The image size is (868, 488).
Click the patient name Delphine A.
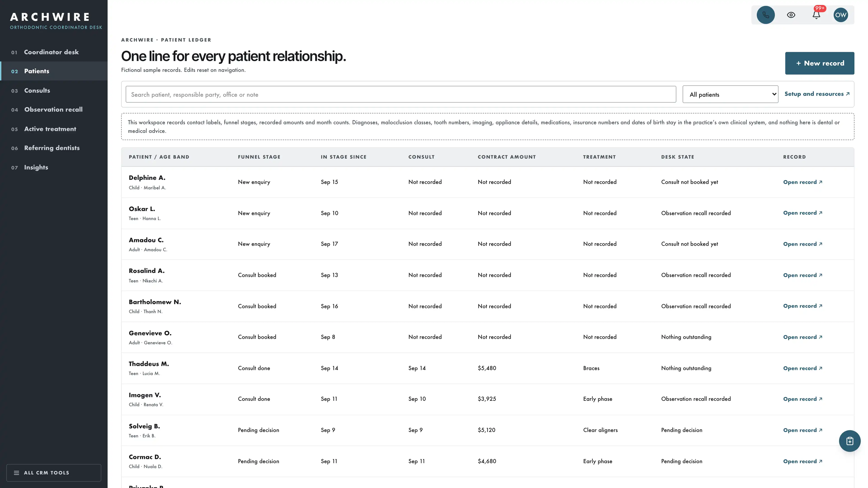point(147,178)
